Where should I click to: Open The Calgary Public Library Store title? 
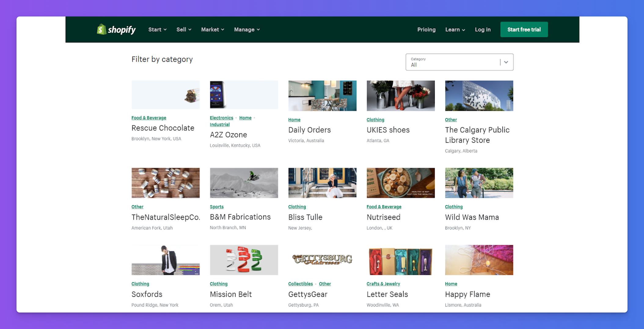click(477, 135)
